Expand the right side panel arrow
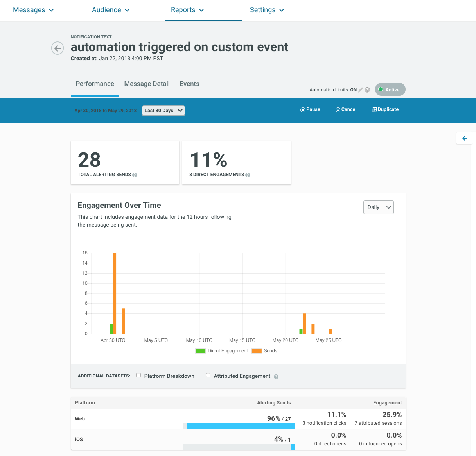476x456 pixels. pos(465,138)
